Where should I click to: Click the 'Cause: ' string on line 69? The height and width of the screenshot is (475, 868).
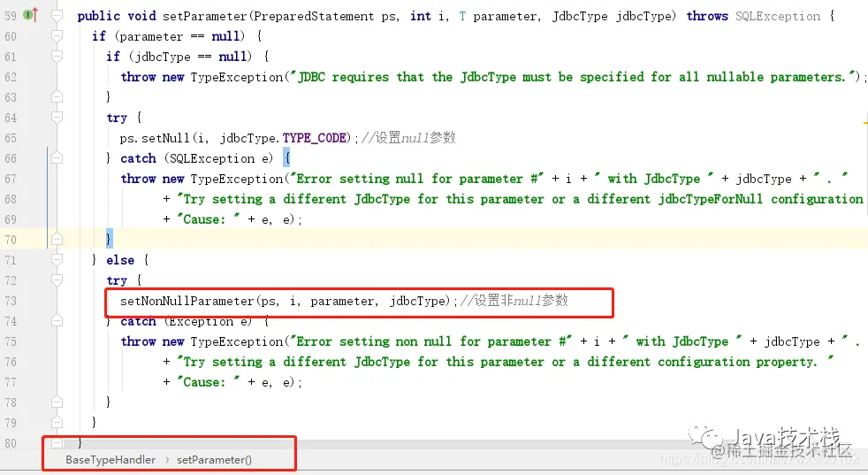[x=208, y=219]
